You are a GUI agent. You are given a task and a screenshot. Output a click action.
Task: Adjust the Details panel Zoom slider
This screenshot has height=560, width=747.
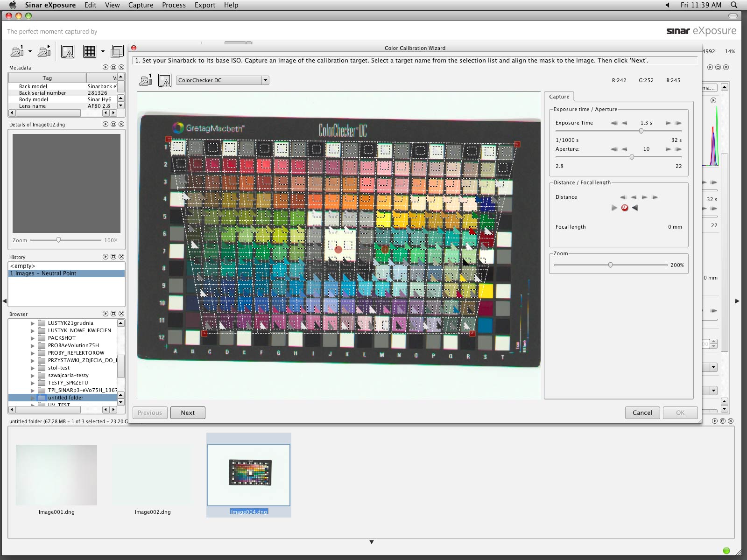[x=58, y=240]
